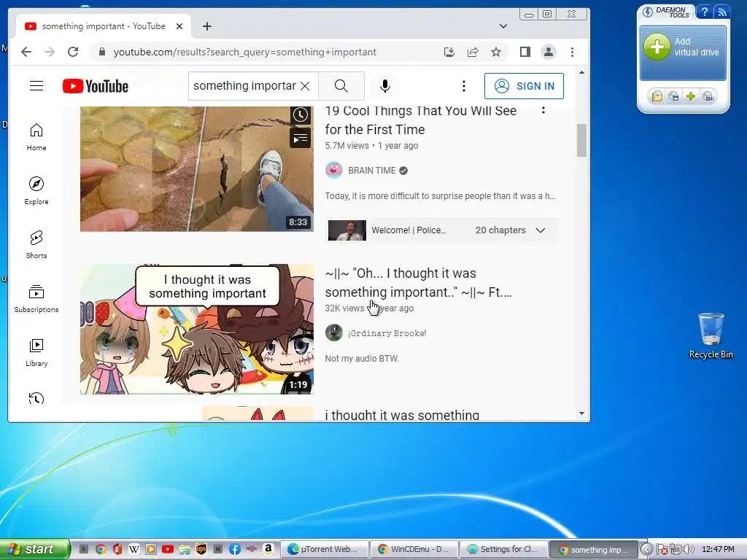747x560 pixels.
Task: Focus the YouTube search input field
Action: pos(244,86)
